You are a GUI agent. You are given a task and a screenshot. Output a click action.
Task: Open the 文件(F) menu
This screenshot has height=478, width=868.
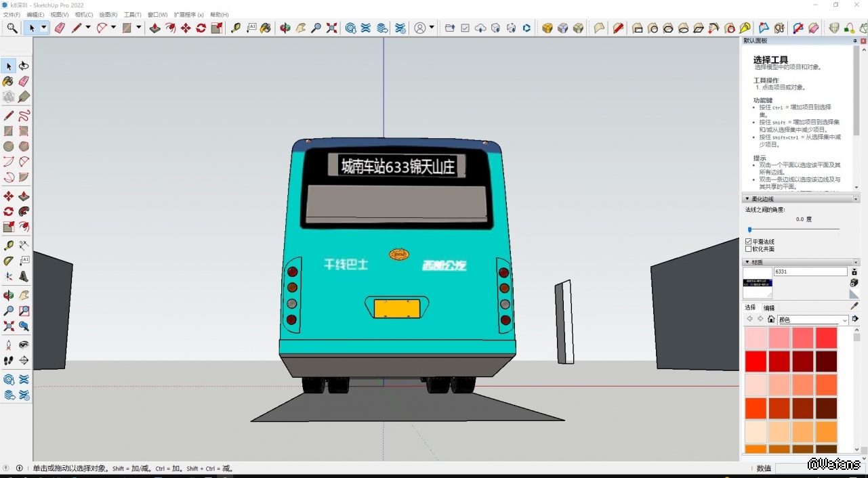(x=12, y=15)
